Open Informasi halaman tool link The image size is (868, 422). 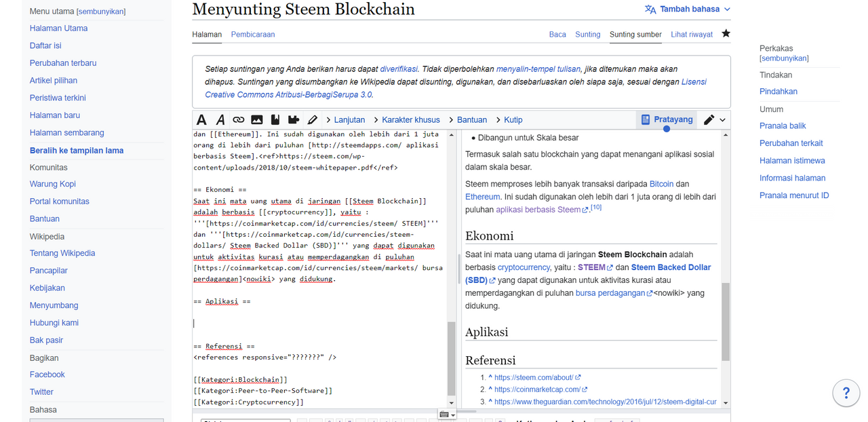pos(793,178)
